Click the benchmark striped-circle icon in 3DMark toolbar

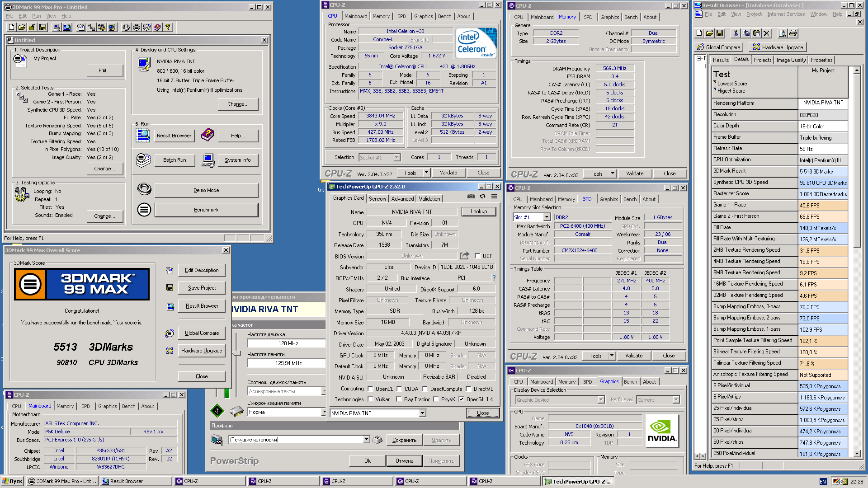click(137, 27)
